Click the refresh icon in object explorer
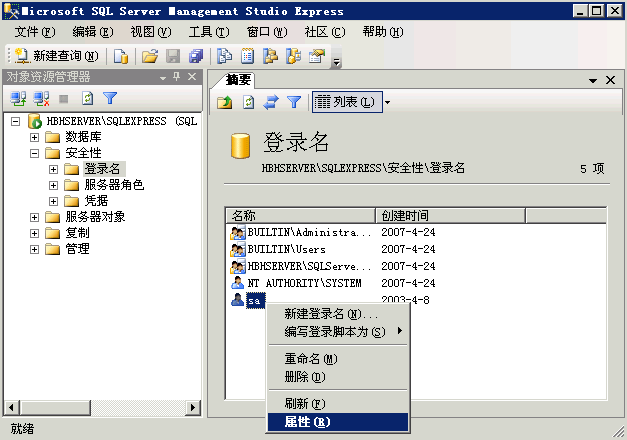The image size is (627, 440). coord(88,98)
